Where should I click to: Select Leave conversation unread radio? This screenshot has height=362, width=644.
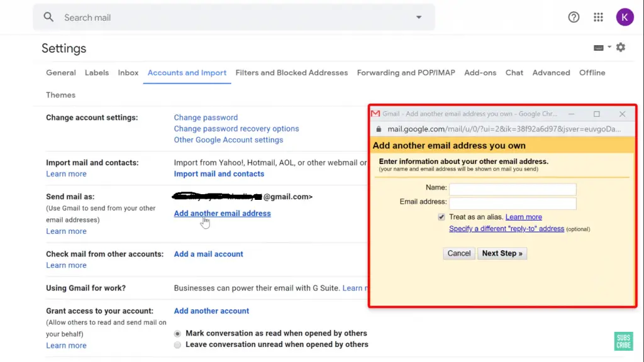click(177, 344)
